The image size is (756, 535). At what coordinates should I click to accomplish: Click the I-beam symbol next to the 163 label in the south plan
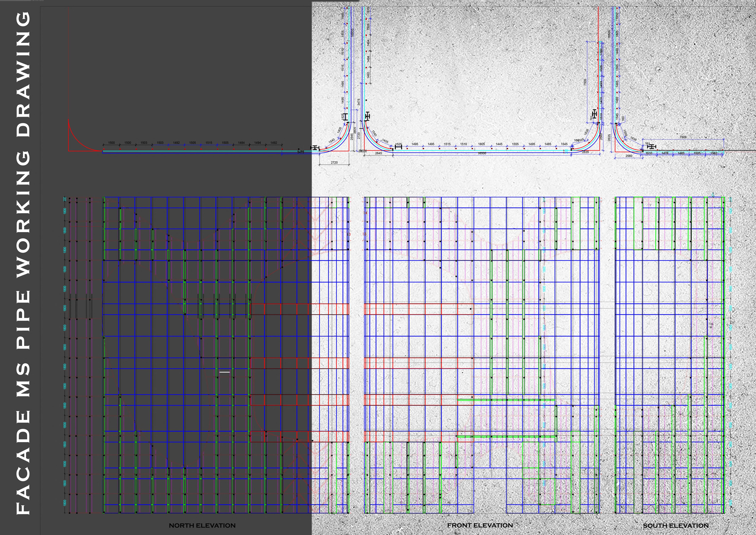click(652, 147)
